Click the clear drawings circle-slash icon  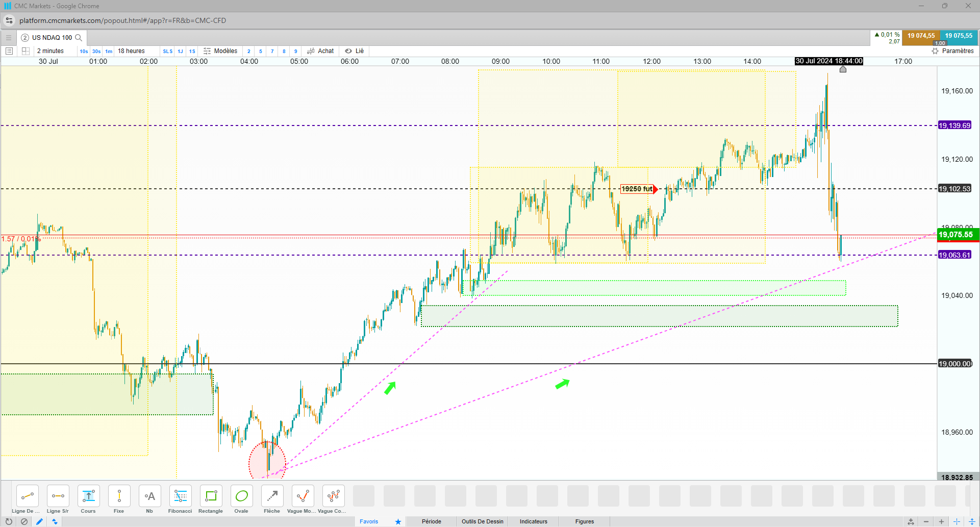coord(24,521)
